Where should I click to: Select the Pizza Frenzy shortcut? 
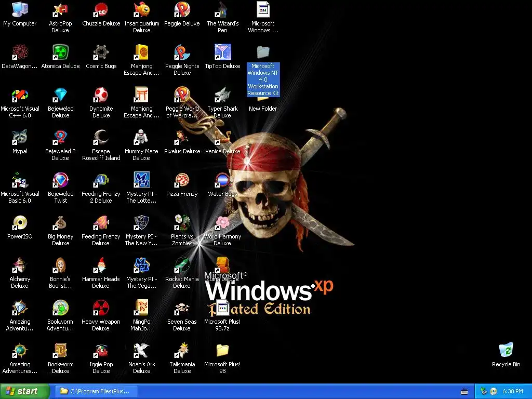(x=182, y=180)
